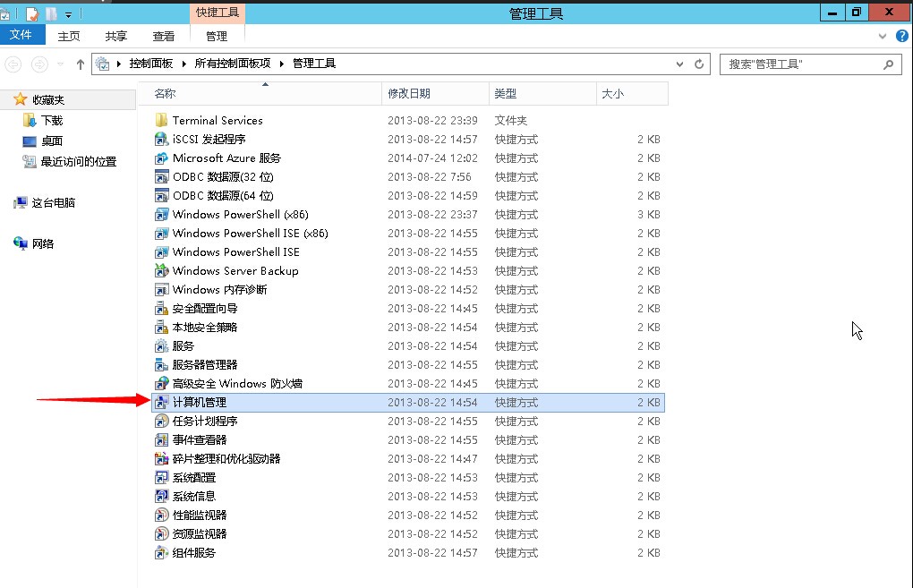The height and width of the screenshot is (588, 913).
Task: Select the 事件查看器 icon
Action: pos(162,440)
